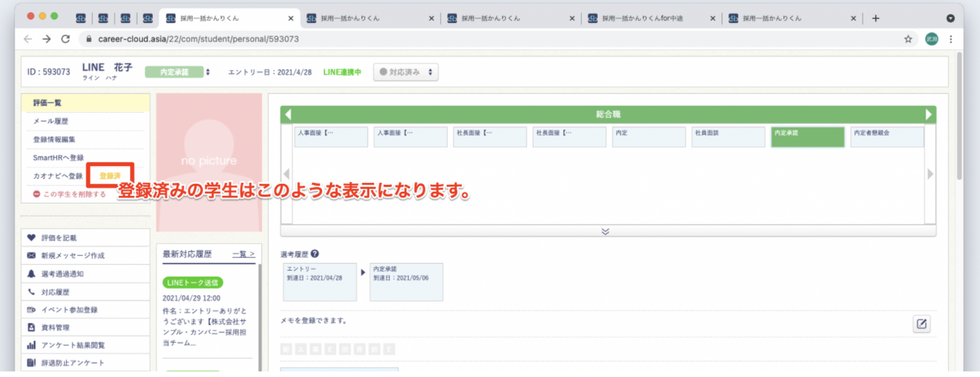
Task: Click the エントリー box in 選考履歴
Action: pyautogui.click(x=320, y=282)
